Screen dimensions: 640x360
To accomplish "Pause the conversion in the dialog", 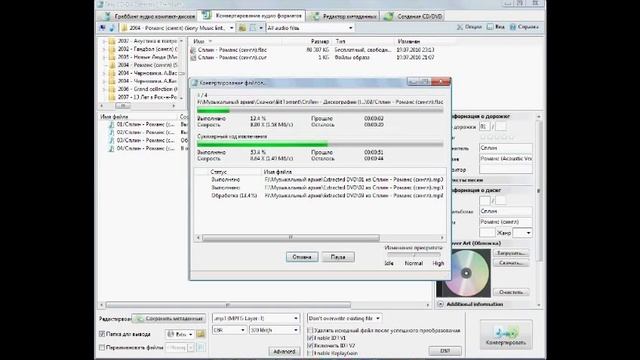I will pyautogui.click(x=338, y=257).
